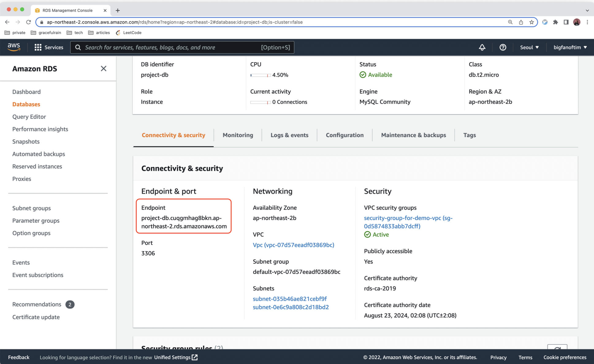Click the AWS logo home icon
Screen dimensions: 594x364
[14, 47]
